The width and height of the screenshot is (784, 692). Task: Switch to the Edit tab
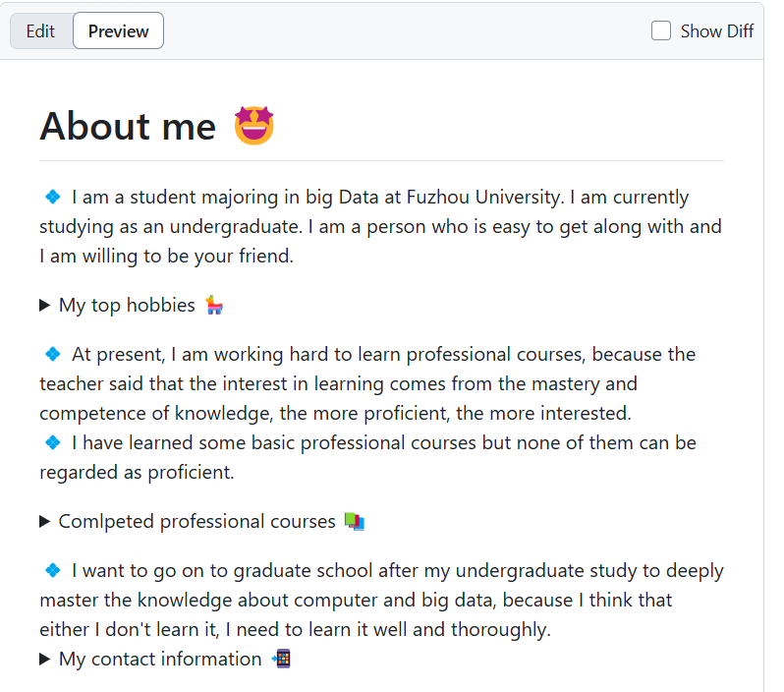point(40,31)
